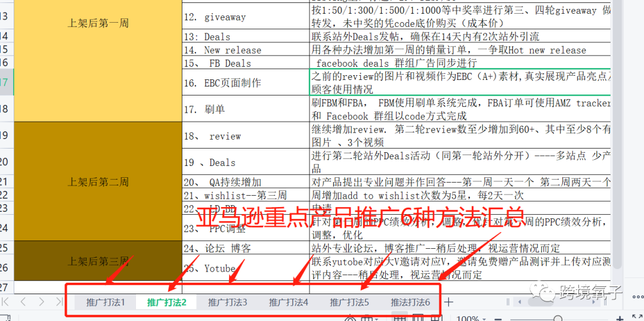Select the '15、 FB Deals' cell
Viewport: 644px width, 321px height.
click(x=246, y=63)
